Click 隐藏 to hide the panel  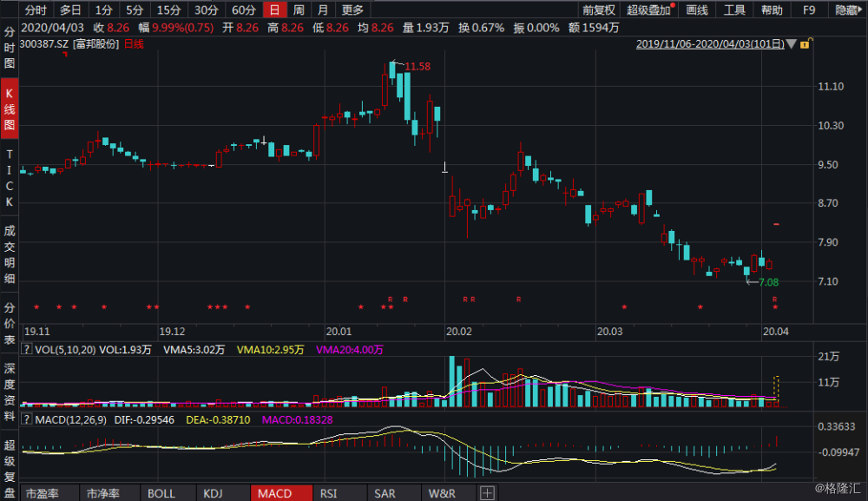[x=848, y=10]
